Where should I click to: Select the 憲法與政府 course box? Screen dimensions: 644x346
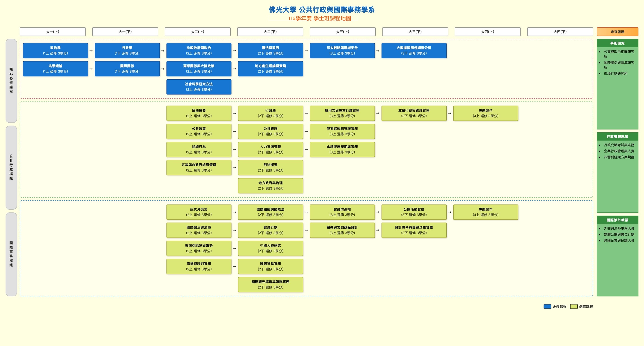point(271,51)
